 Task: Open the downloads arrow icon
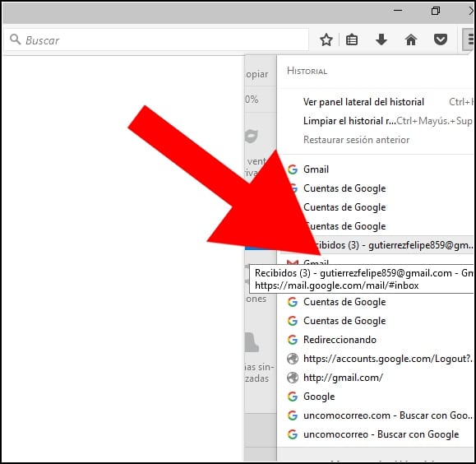point(381,39)
